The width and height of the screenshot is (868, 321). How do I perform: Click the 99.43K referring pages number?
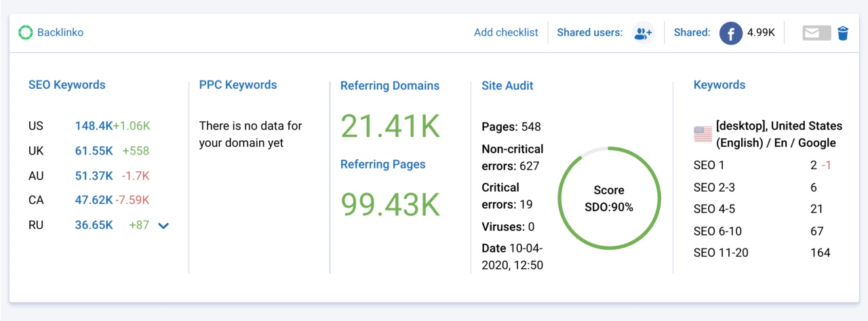click(x=391, y=204)
